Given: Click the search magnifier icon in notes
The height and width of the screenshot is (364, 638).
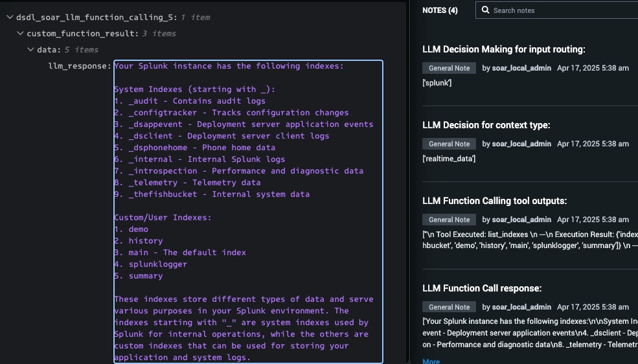Looking at the screenshot, I should coord(485,10).
